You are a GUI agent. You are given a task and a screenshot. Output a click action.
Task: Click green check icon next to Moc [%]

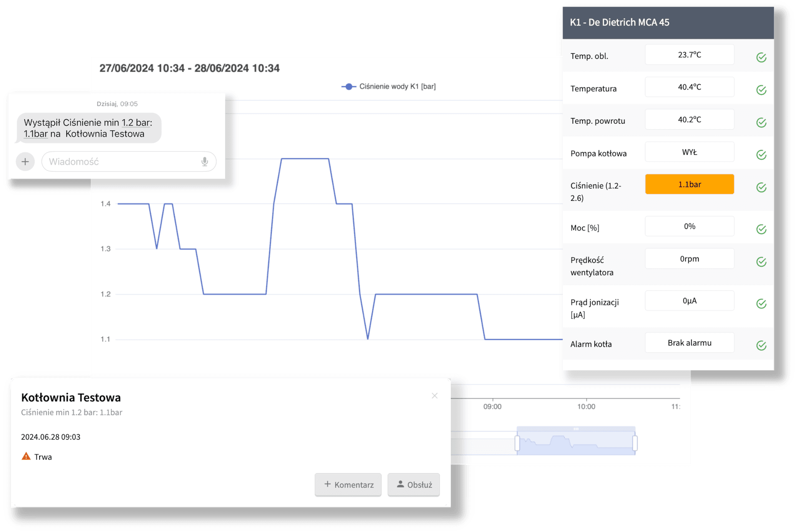click(761, 229)
